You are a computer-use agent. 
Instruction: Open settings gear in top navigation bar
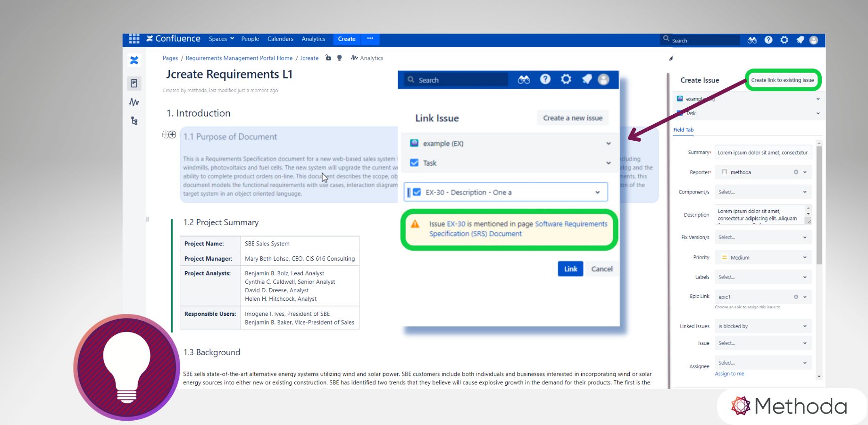(785, 40)
